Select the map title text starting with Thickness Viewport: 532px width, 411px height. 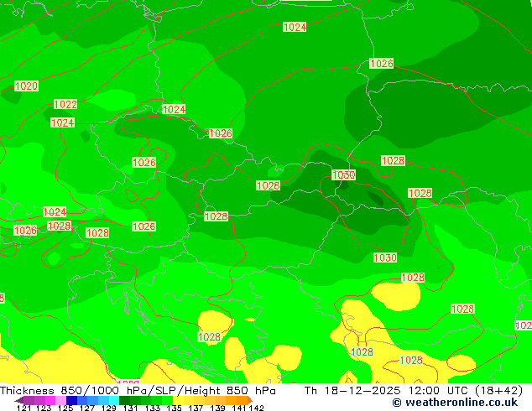(138, 391)
